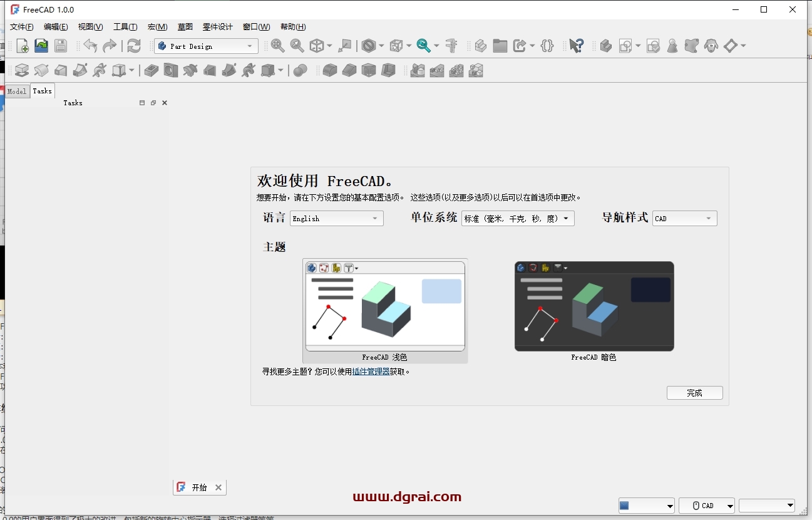
Task: Click the Polar pattern icon
Action: [x=456, y=70]
